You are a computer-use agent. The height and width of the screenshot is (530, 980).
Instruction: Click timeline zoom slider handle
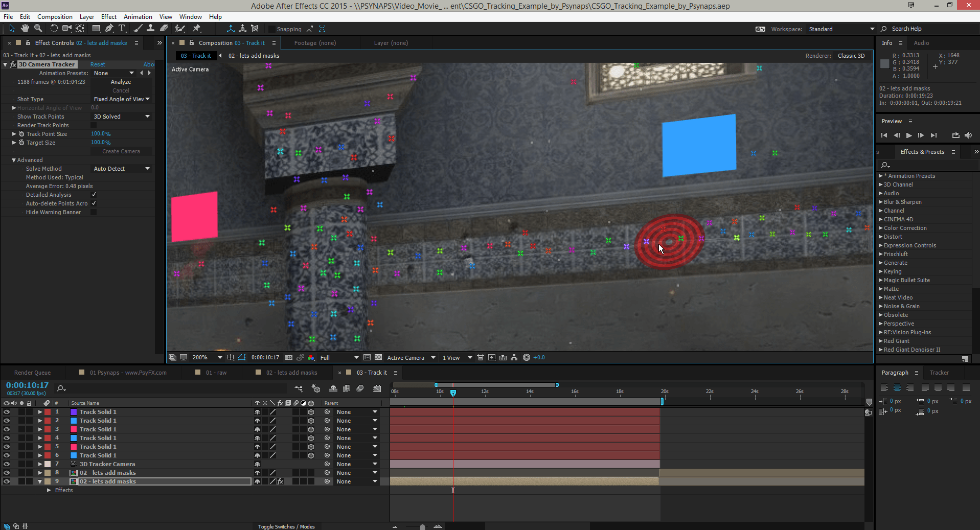point(422,526)
